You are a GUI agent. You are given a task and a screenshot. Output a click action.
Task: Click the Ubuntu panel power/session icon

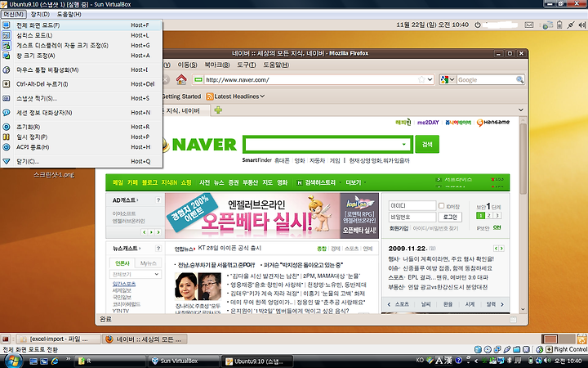click(x=478, y=25)
